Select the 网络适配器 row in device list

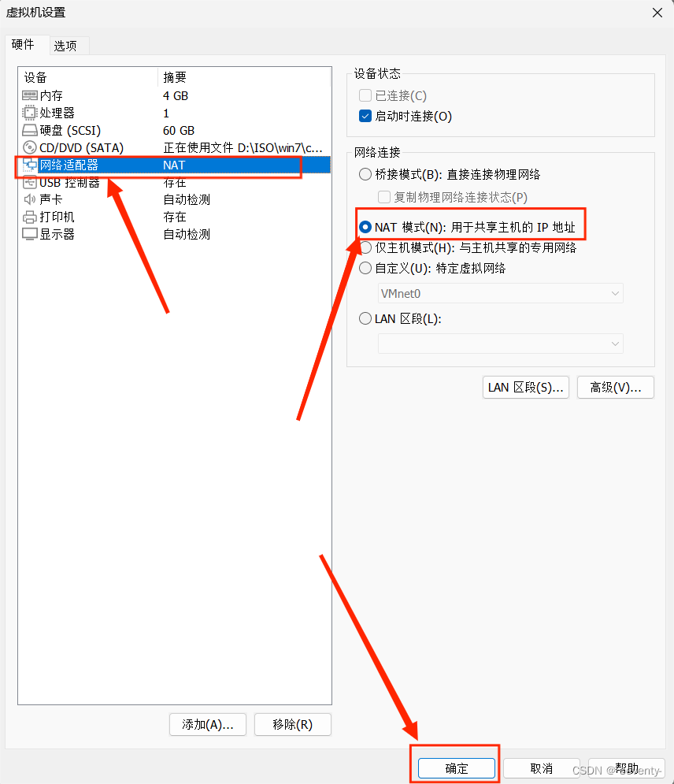click(x=175, y=165)
